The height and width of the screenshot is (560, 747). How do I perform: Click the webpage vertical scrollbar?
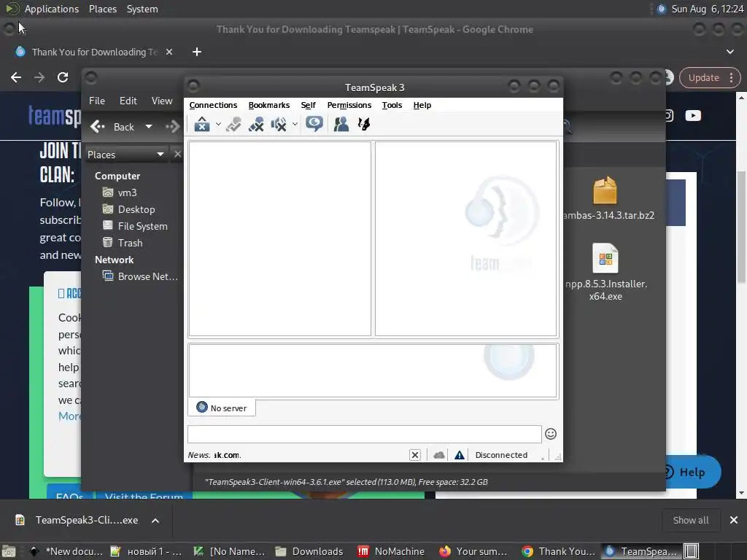pos(742,227)
